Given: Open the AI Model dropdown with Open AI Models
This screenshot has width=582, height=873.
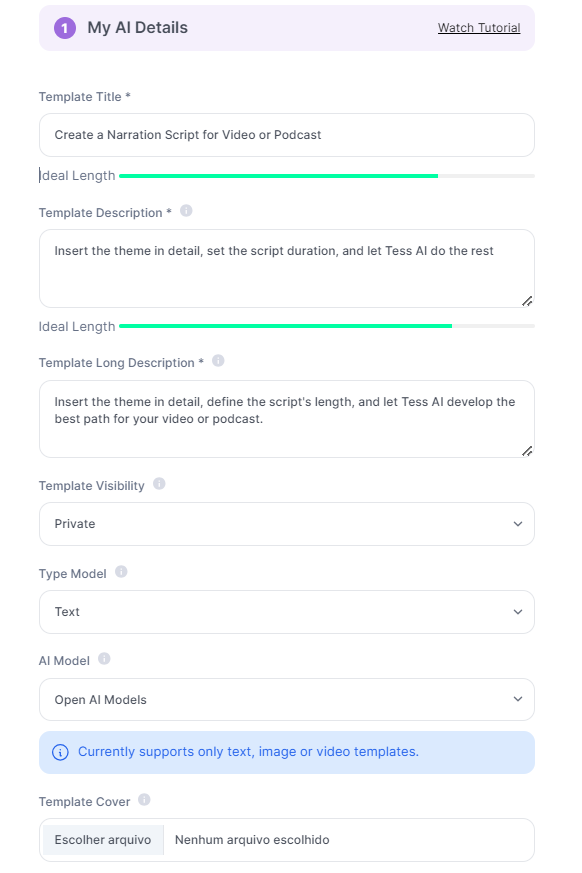Looking at the screenshot, I should pos(287,700).
